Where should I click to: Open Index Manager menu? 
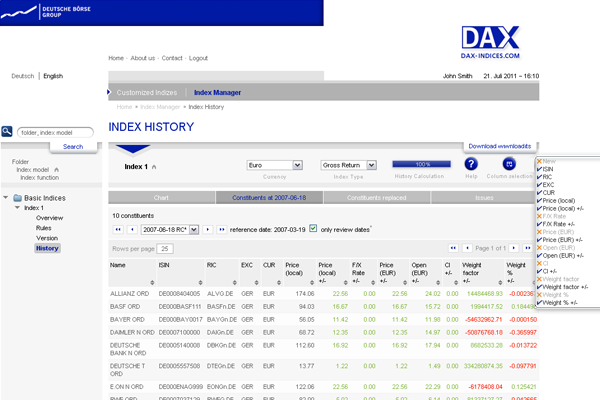[217, 93]
